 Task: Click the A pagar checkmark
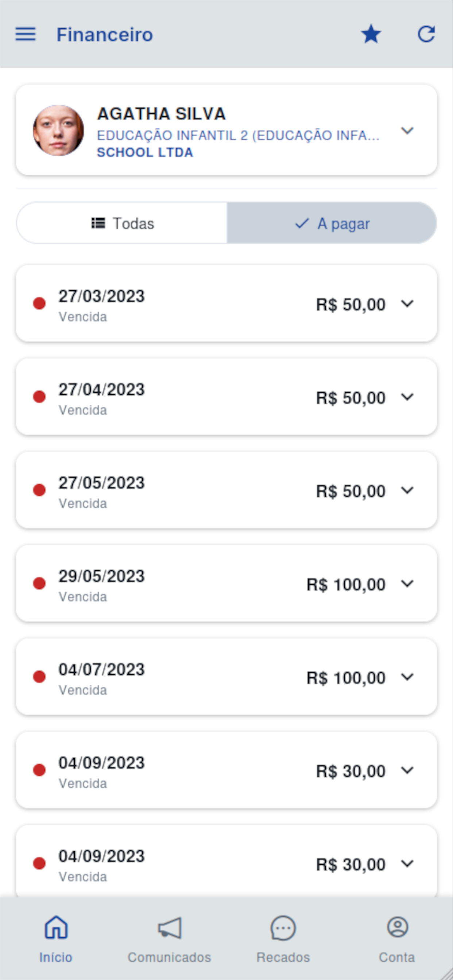(302, 223)
